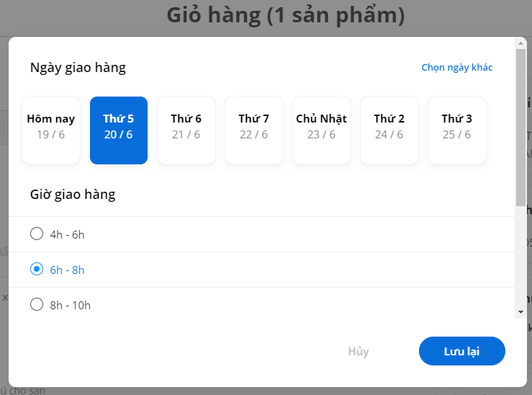The width and height of the screenshot is (532, 395).
Task: Click the 8h - 10h time label
Action: tap(71, 306)
